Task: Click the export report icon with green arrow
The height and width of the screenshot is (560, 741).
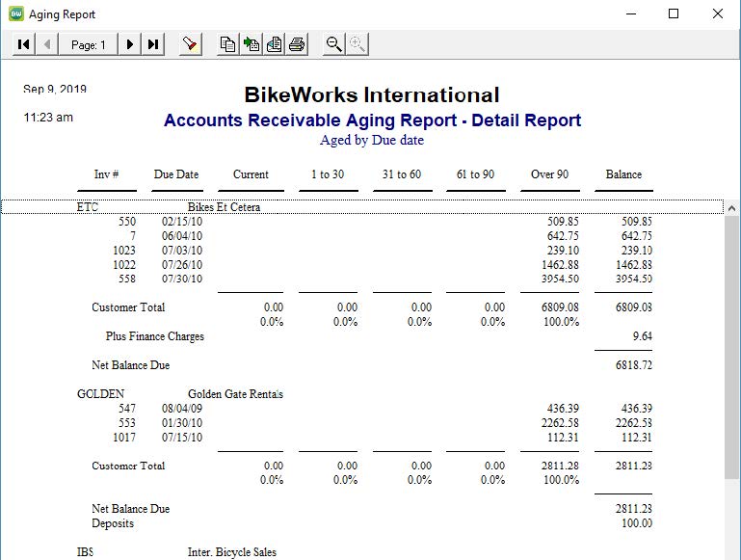Action: click(251, 44)
